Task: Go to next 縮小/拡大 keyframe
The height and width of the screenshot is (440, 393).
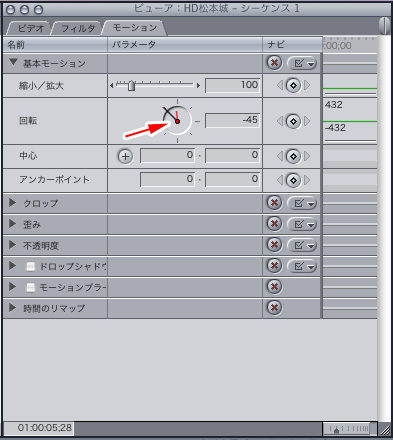Action: (307, 85)
